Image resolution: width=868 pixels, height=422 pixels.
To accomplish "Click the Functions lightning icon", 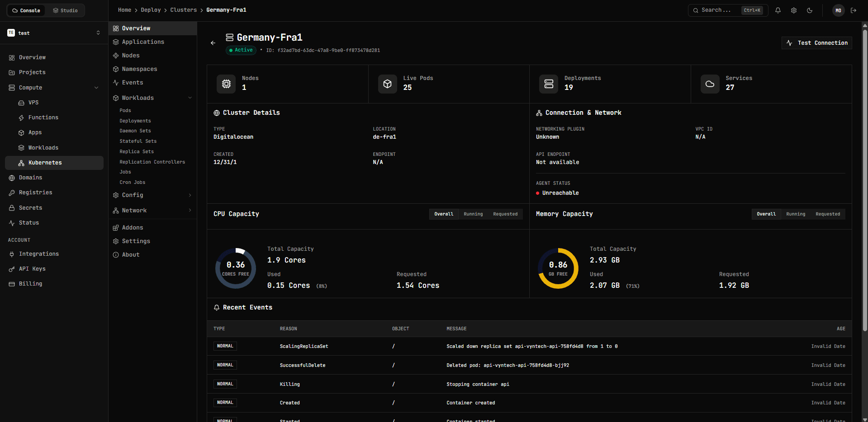I will 21,117.
